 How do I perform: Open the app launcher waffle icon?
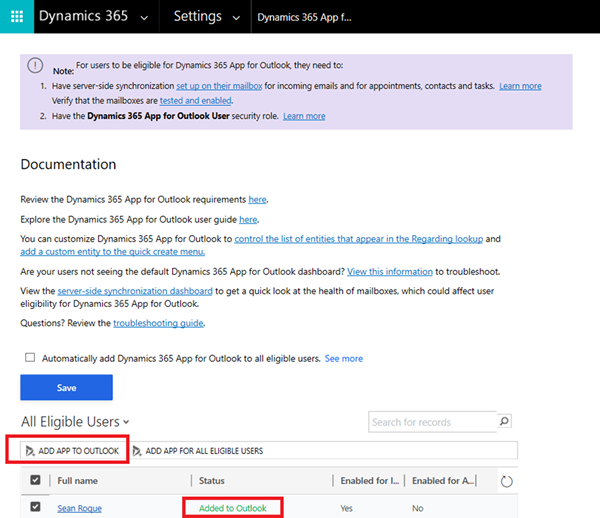pos(17,17)
